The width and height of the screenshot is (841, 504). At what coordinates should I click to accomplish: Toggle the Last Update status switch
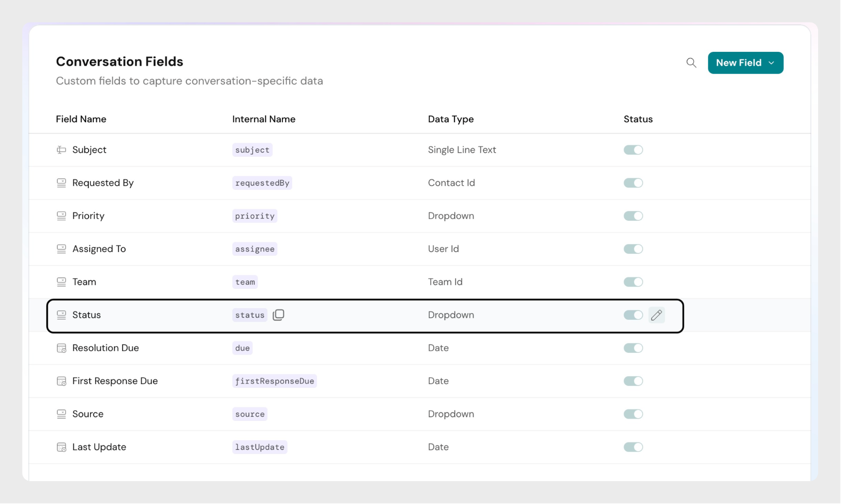(633, 447)
